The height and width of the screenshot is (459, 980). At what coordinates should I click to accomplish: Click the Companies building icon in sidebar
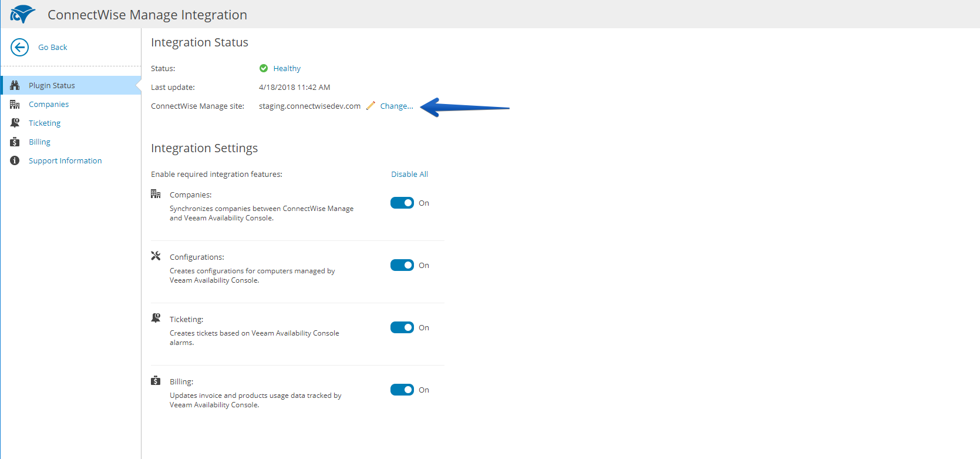(x=15, y=104)
